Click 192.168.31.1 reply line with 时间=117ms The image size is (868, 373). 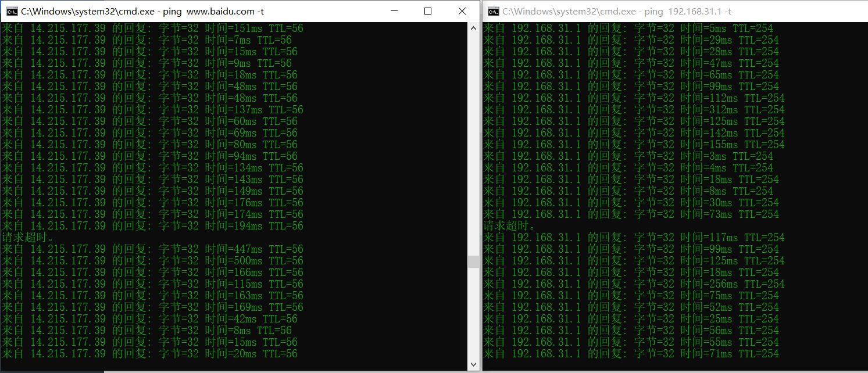pos(634,238)
